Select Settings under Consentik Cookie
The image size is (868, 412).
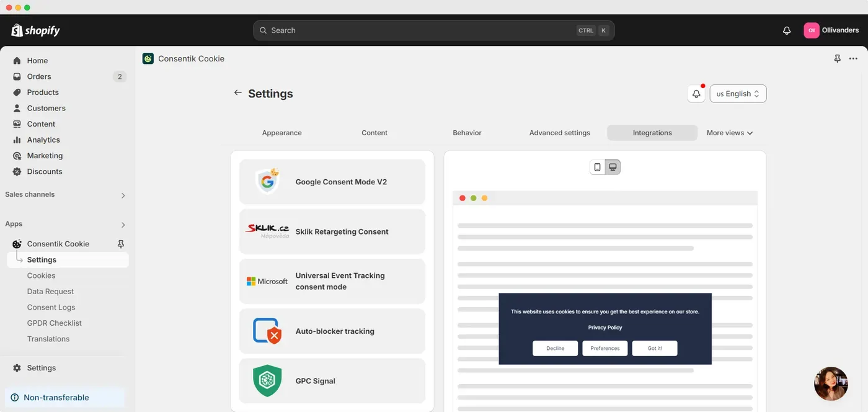click(68, 260)
